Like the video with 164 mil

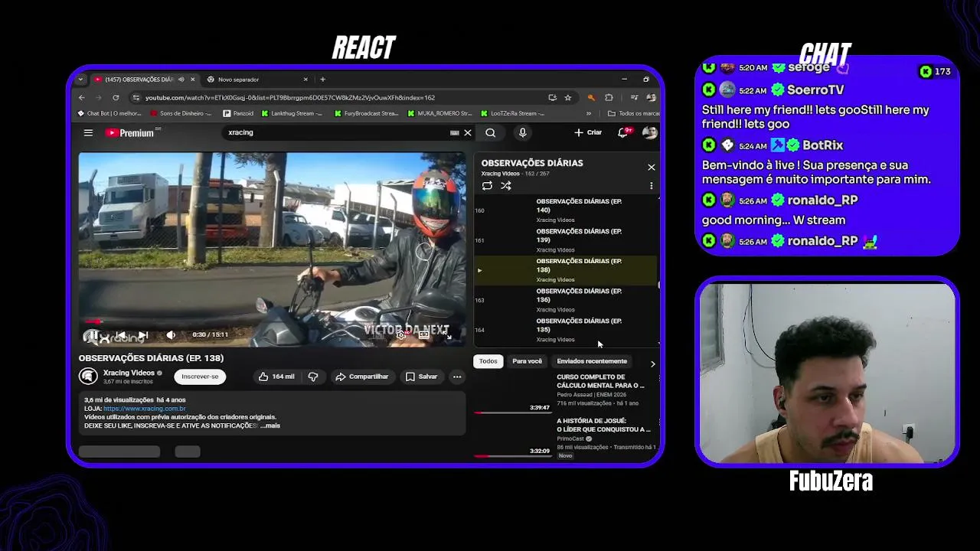tap(276, 377)
